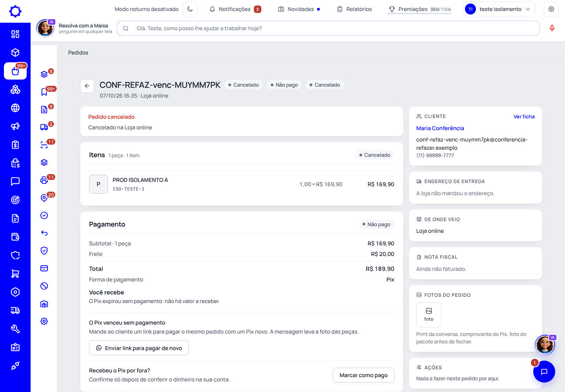The width and height of the screenshot is (565, 392).
Task: Select the wrench tools icon
Action: click(x=15, y=329)
